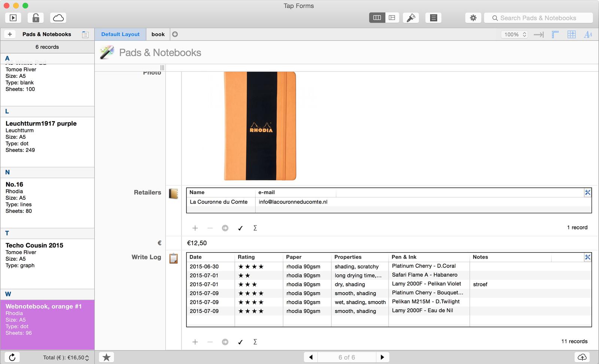Remove selected retailer with minus
This screenshot has width=599, height=364.
click(210, 228)
